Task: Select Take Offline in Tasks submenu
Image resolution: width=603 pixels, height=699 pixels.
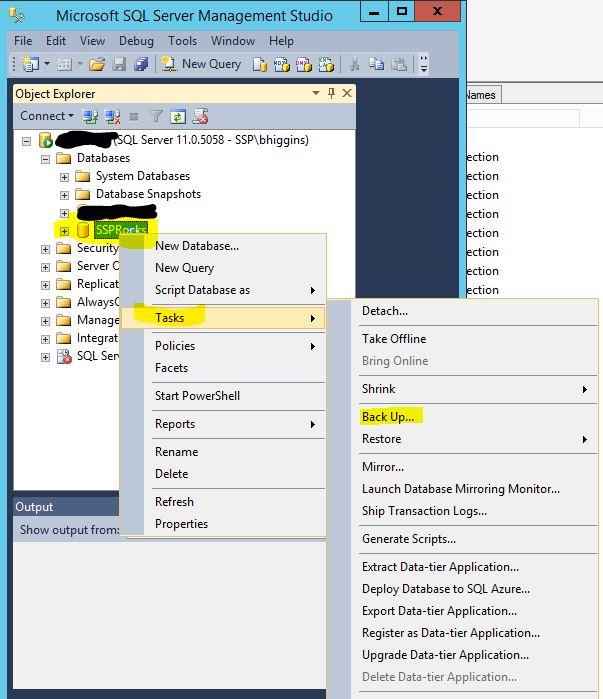Action: 394,339
